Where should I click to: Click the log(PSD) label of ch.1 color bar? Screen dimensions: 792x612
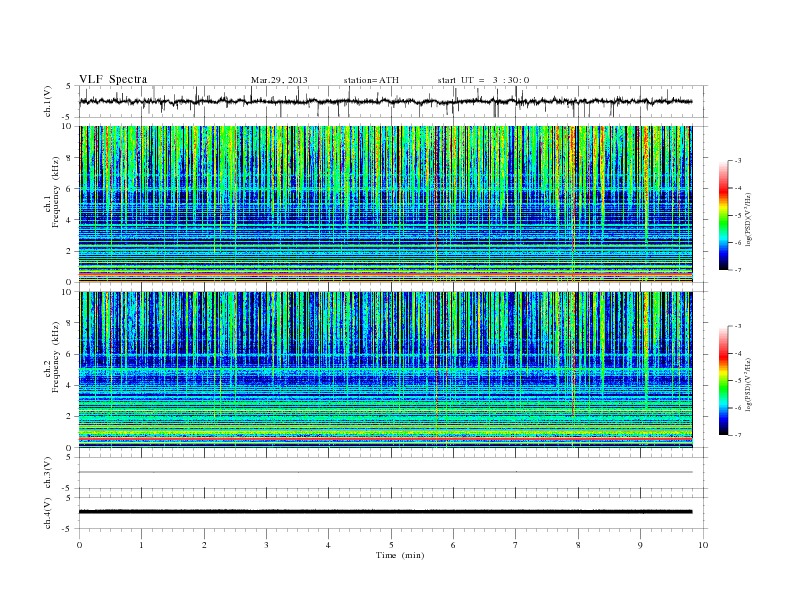(x=749, y=220)
